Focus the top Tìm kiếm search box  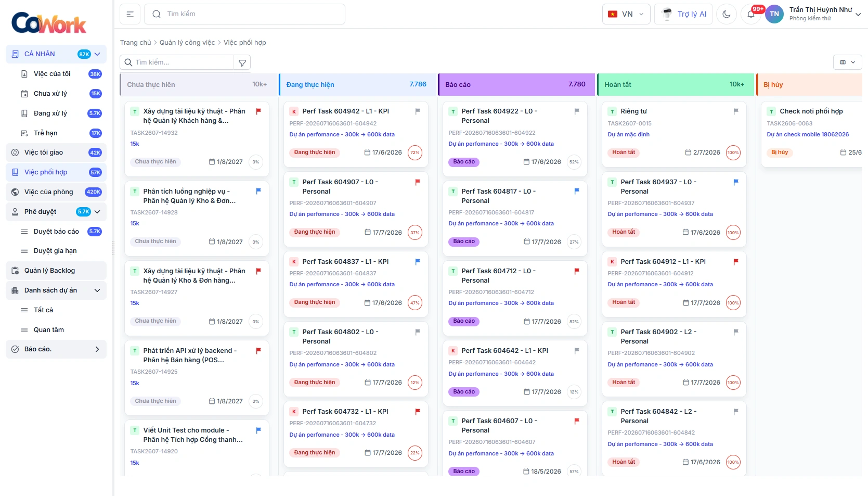point(244,14)
